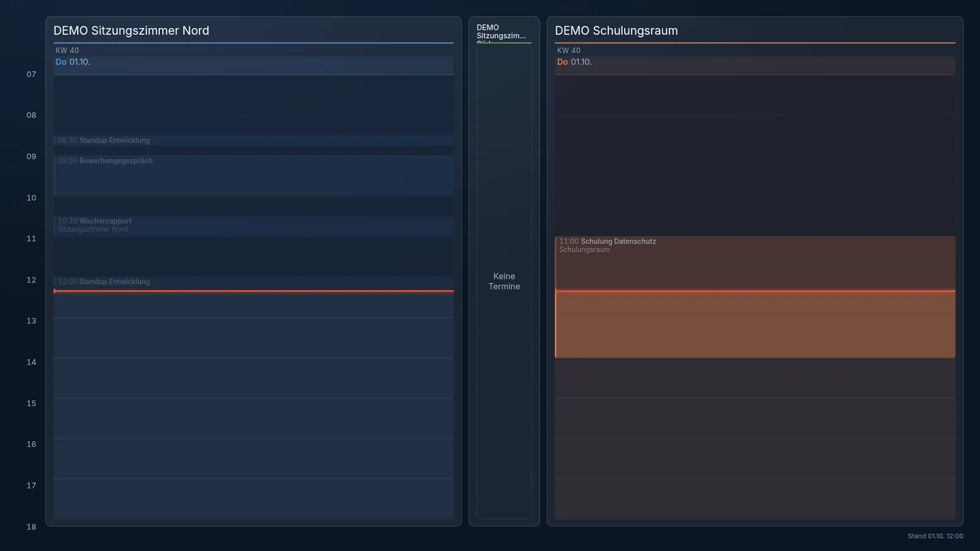Select Do 01.10. header in Sitzungszimmer Nord
This screenshot has width=980, height=551.
[254, 66]
